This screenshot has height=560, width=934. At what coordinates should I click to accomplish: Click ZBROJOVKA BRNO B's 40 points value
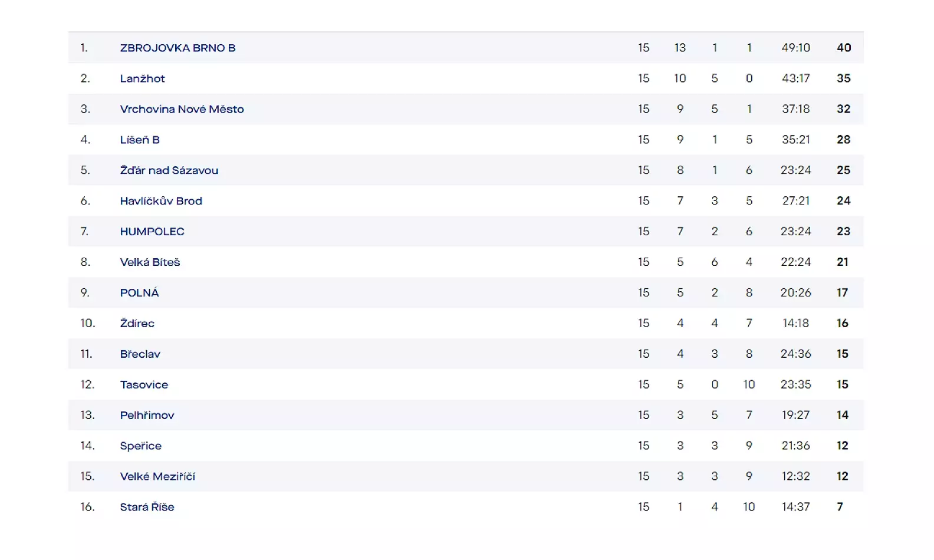pos(844,48)
